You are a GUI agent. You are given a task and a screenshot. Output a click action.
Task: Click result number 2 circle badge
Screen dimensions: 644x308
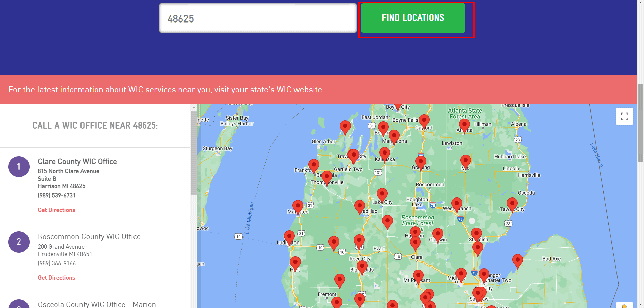click(x=19, y=242)
